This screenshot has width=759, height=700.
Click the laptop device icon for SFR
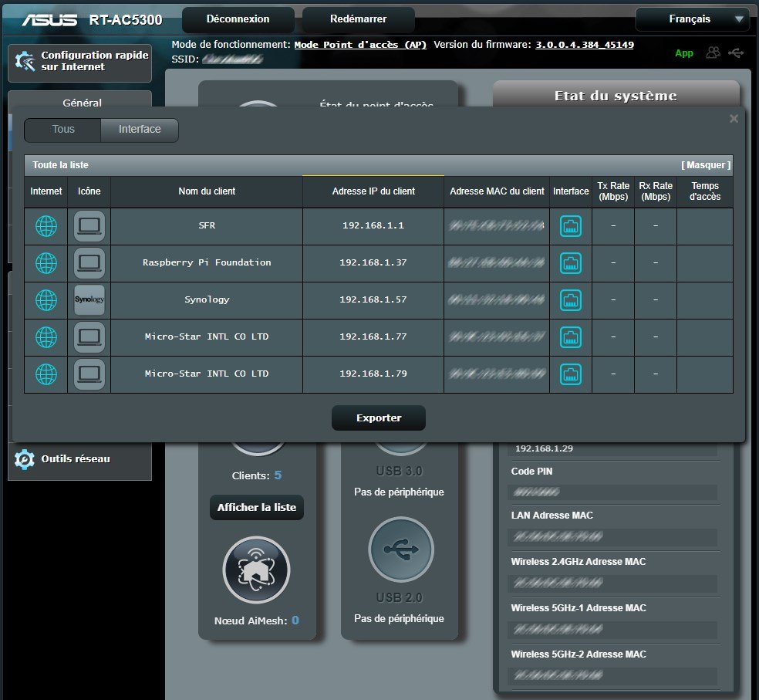(89, 226)
